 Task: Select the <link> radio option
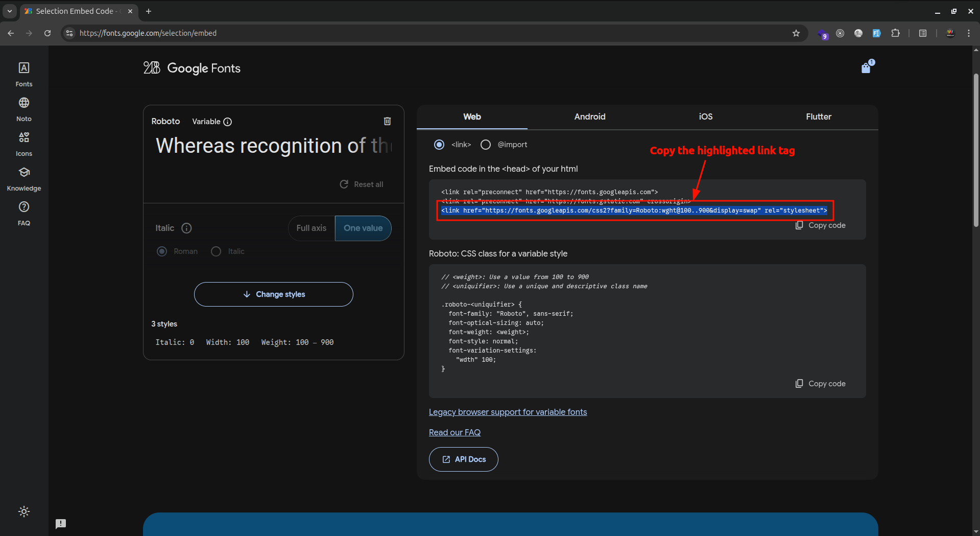click(439, 145)
